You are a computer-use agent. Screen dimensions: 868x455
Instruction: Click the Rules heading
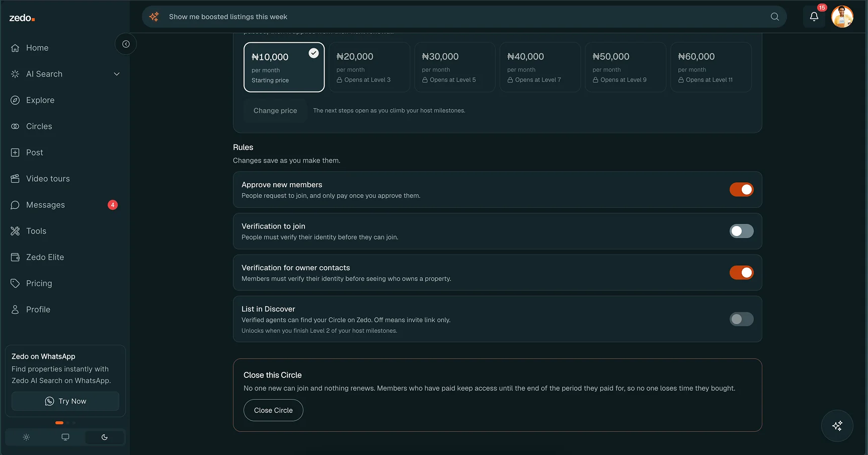coord(243,147)
